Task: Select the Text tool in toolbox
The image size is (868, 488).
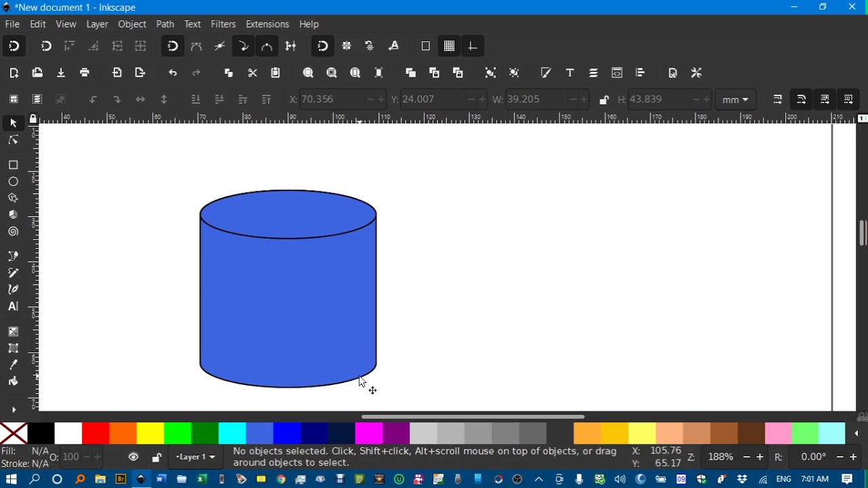Action: point(13,306)
